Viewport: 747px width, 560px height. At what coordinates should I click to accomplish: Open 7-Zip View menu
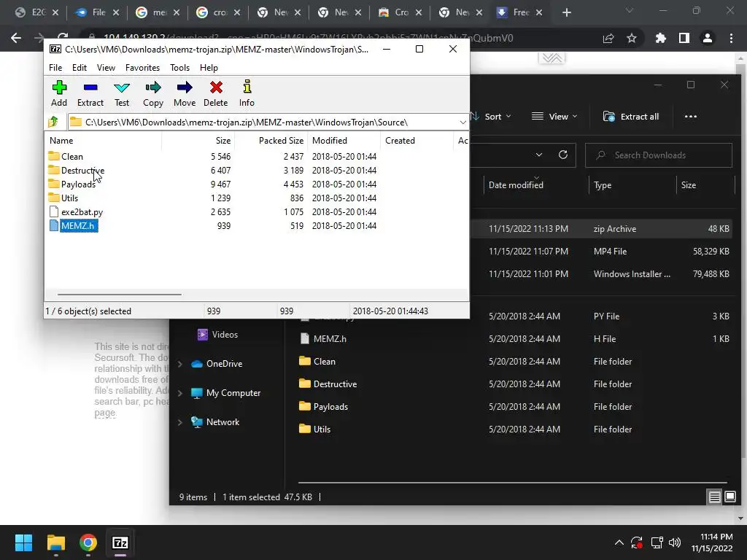pyautogui.click(x=106, y=68)
